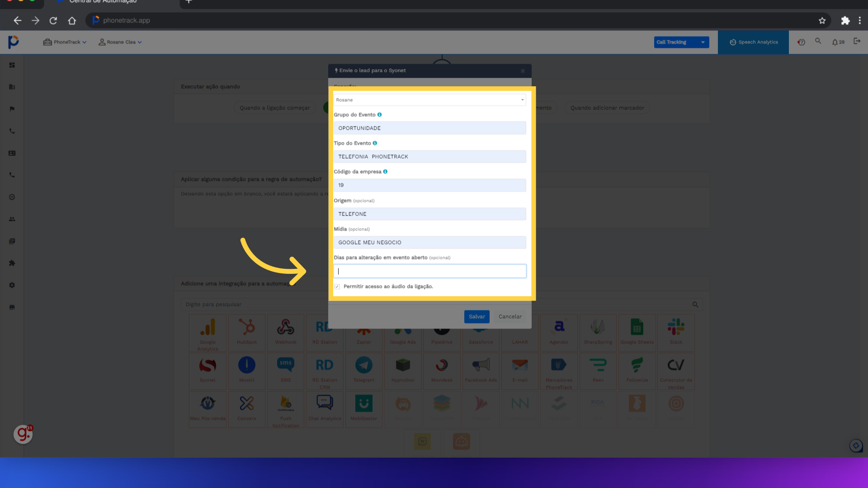Open the help question-mark icon
The height and width of the screenshot is (488, 868).
[x=801, y=42]
